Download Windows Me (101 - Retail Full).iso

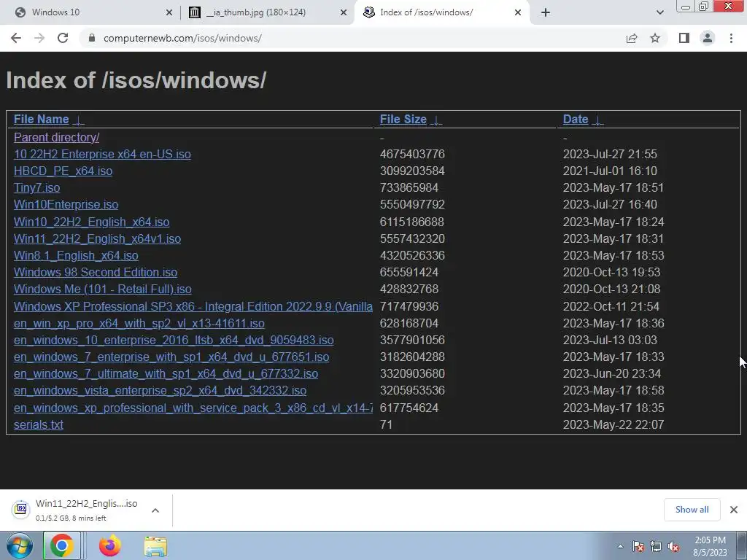click(102, 289)
